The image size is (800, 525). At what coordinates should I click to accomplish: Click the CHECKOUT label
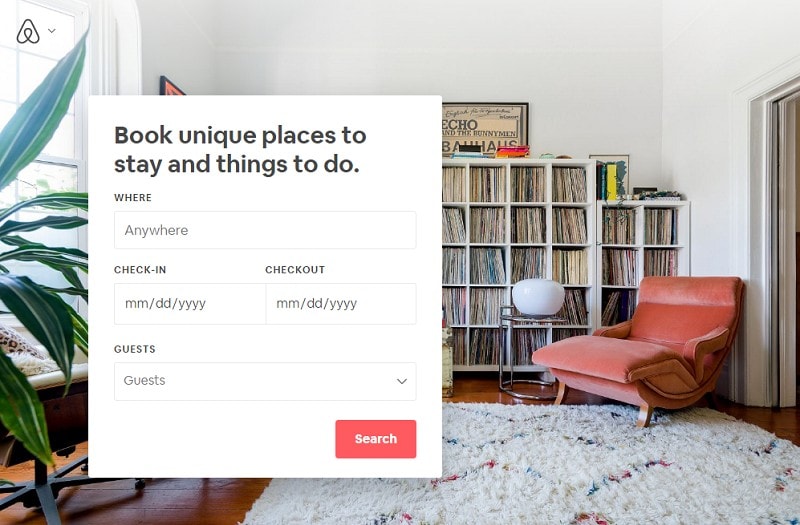295,269
